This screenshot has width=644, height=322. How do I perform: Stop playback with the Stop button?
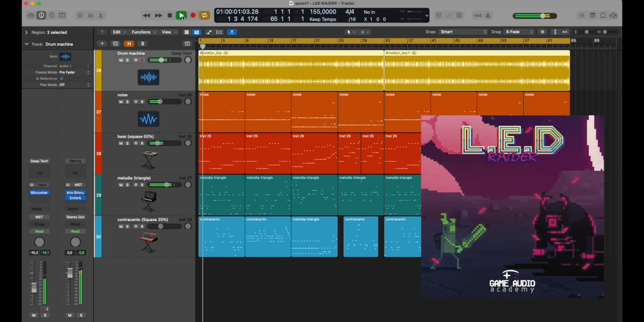(x=170, y=15)
